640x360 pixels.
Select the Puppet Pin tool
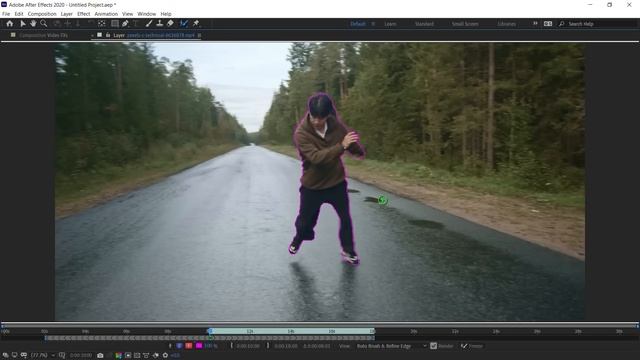(x=196, y=24)
